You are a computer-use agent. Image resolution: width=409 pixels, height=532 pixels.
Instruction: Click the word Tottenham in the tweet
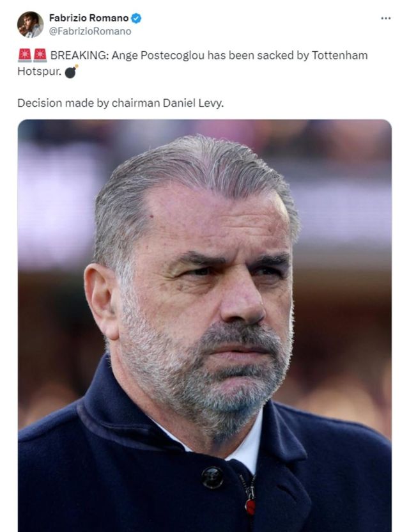click(339, 56)
